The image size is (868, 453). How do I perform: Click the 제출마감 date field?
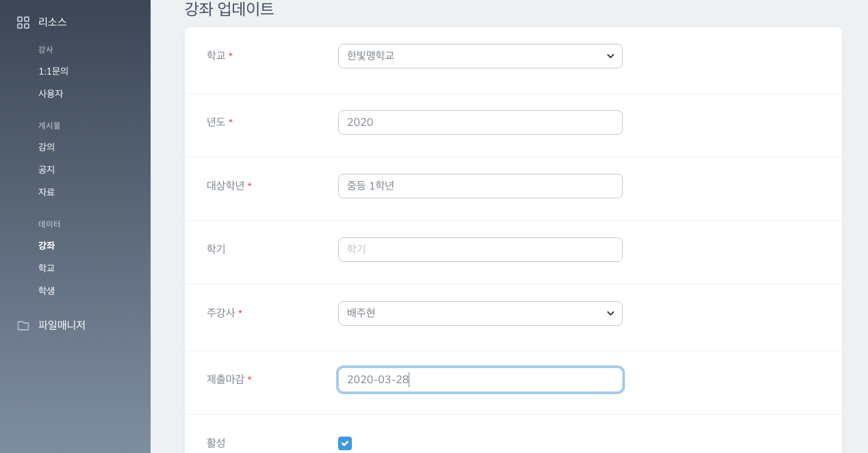tap(480, 380)
